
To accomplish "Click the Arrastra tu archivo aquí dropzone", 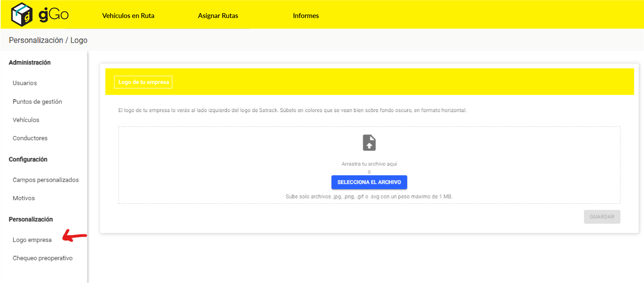I will 369,164.
